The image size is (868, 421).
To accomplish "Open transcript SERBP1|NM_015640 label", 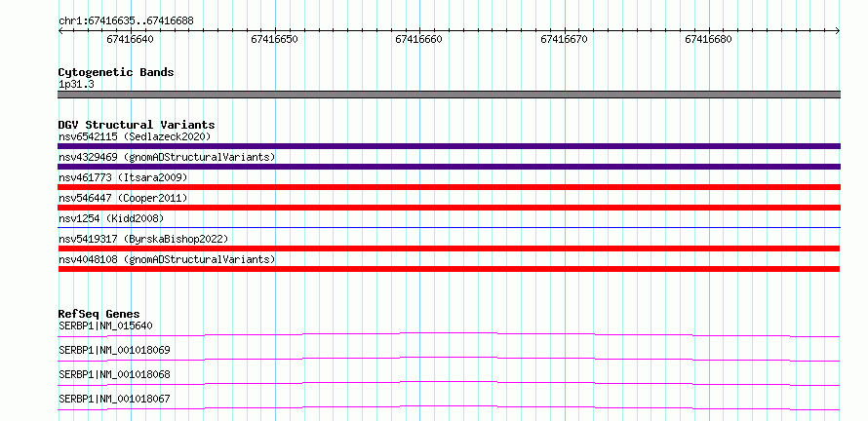I will pos(105,325).
